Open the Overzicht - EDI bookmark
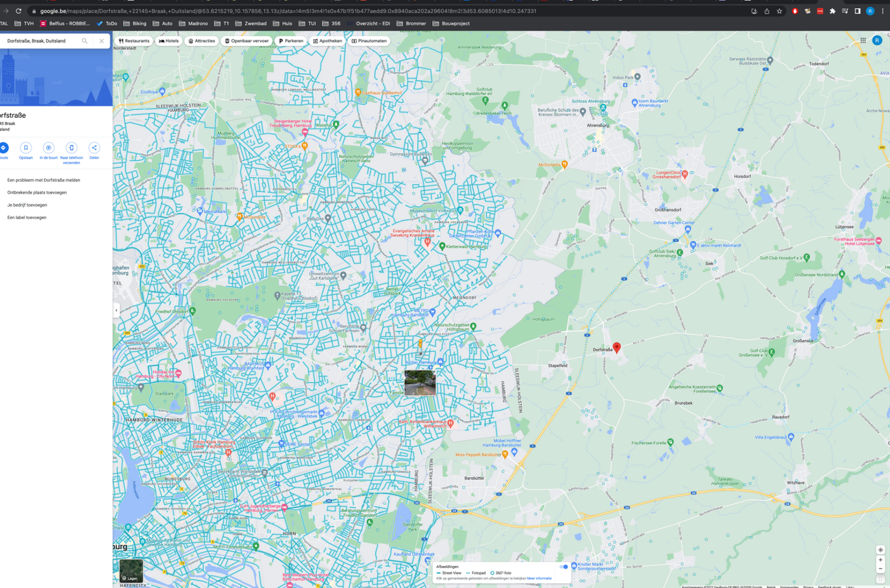The height and width of the screenshot is (588, 890). pos(368,23)
